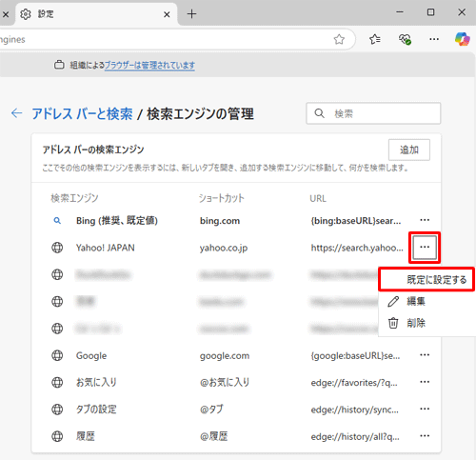Open more options for 履歴 row

click(x=425, y=436)
